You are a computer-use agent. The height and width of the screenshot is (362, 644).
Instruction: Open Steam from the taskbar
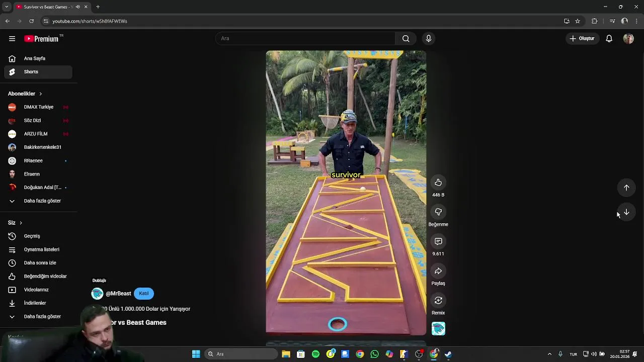point(448,354)
